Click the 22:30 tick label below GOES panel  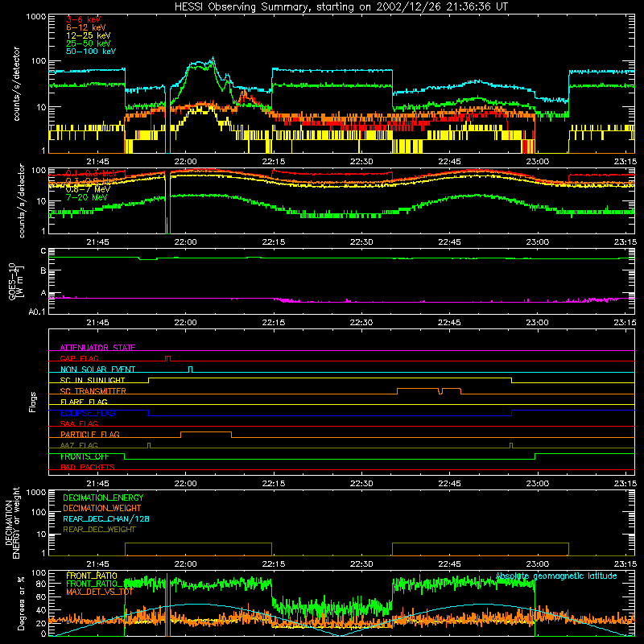point(361,323)
